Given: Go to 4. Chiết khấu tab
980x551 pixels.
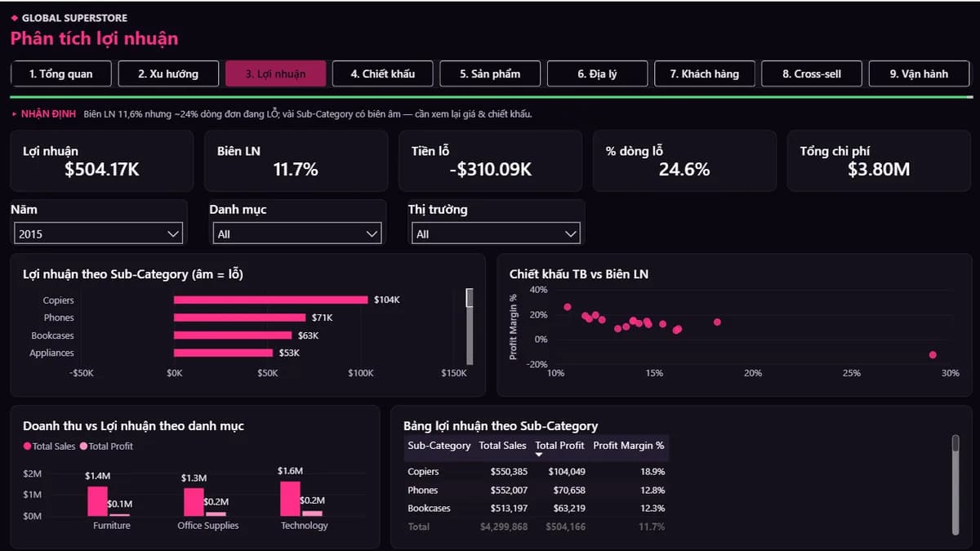Looking at the screenshot, I should pyautogui.click(x=382, y=73).
